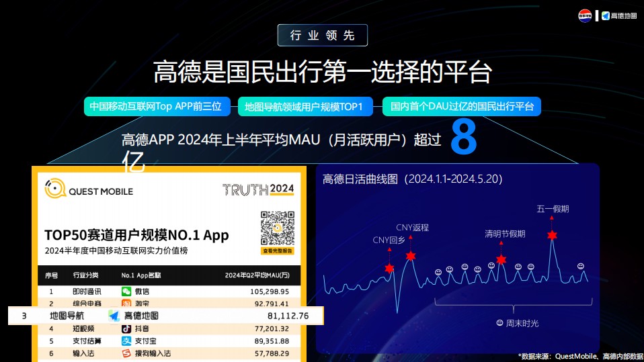Click the 搜狗输入法 app name cell
The height and width of the screenshot is (362, 644).
153,353
